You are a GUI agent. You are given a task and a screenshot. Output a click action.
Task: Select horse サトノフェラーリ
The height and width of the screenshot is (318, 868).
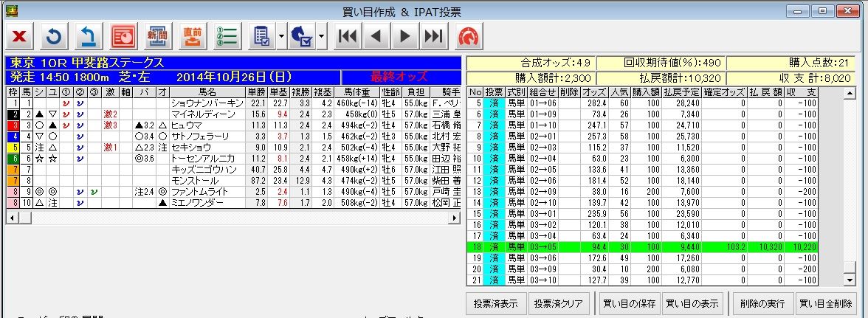tap(207, 136)
